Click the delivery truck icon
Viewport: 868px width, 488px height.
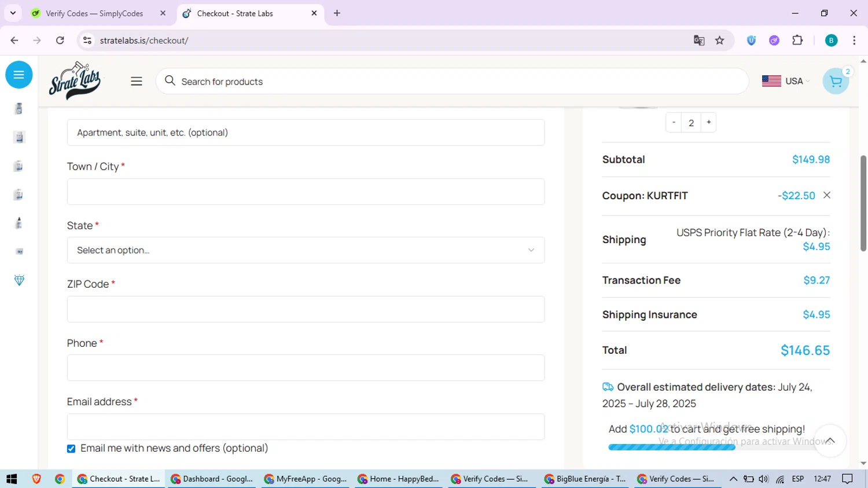coord(608,387)
